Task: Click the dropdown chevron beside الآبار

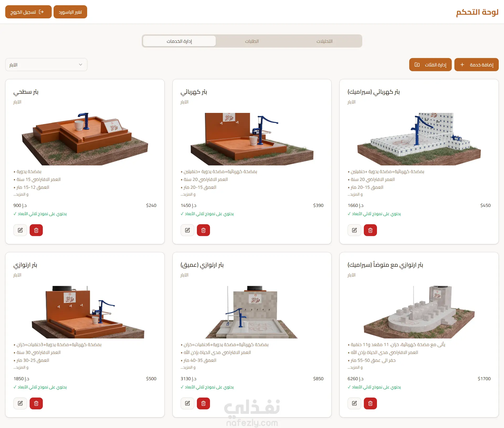Action: coord(81,65)
